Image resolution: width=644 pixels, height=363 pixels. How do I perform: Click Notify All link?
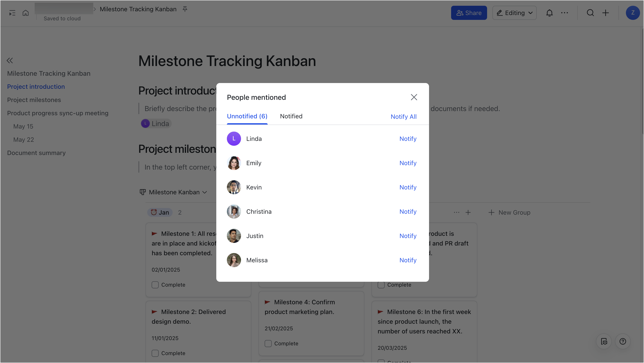pos(403,117)
